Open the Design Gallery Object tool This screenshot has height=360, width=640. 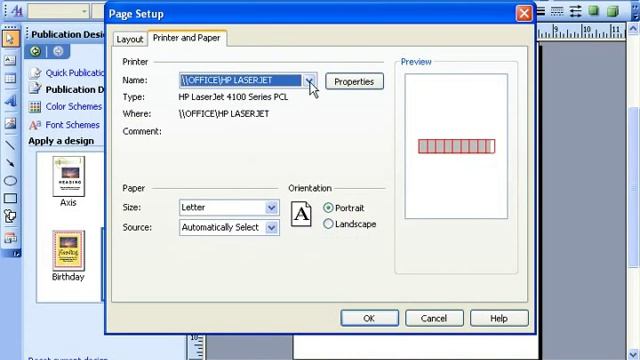[10, 238]
